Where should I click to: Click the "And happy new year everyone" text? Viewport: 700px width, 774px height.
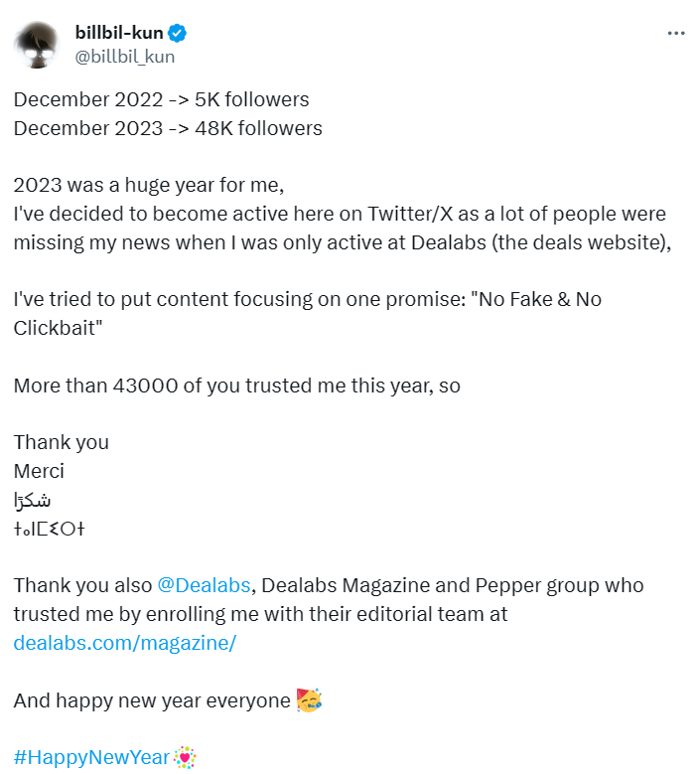pos(152,700)
